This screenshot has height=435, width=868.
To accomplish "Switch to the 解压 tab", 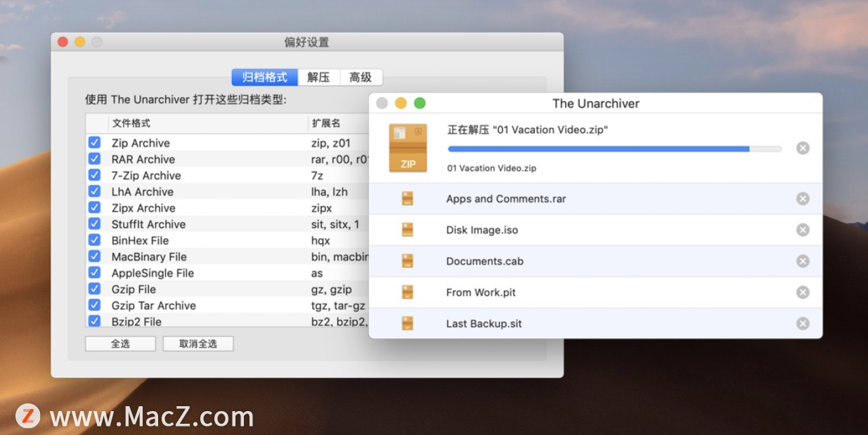I will [x=318, y=77].
